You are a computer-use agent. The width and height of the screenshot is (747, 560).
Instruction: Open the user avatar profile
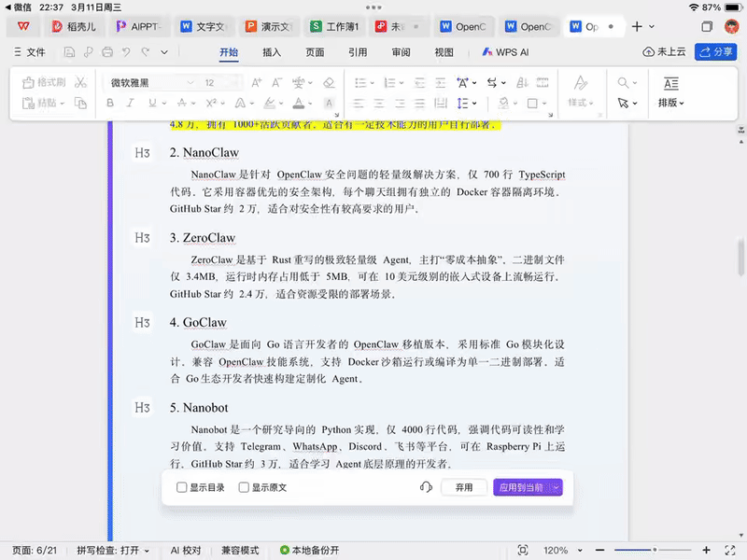[x=731, y=27]
